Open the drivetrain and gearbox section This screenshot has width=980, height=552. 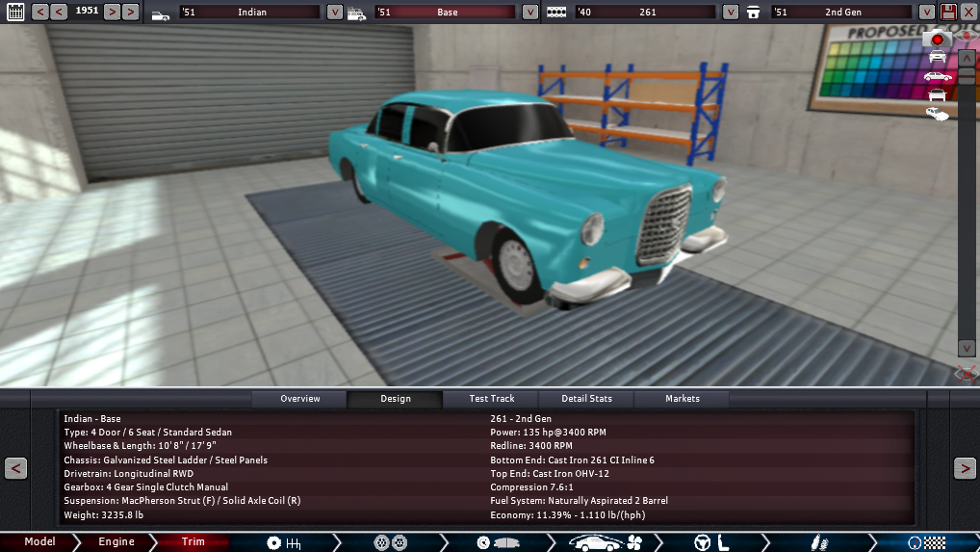(x=284, y=542)
